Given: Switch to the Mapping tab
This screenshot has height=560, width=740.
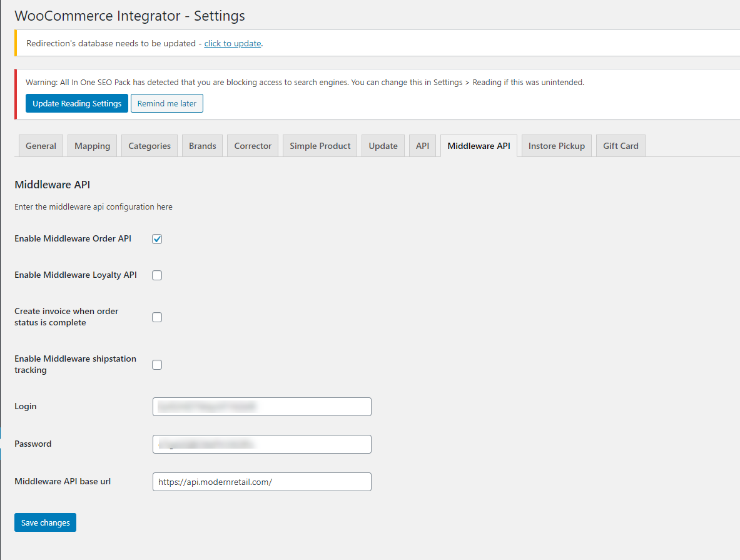Looking at the screenshot, I should [x=92, y=146].
